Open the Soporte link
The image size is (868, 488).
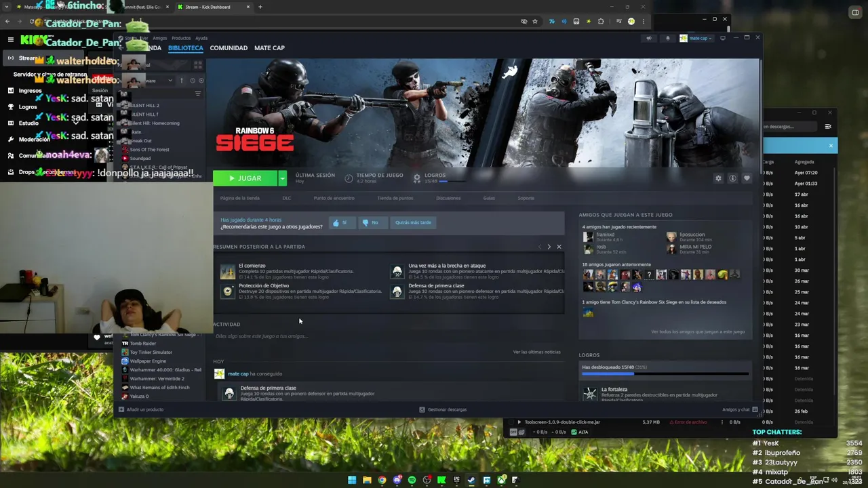point(526,198)
